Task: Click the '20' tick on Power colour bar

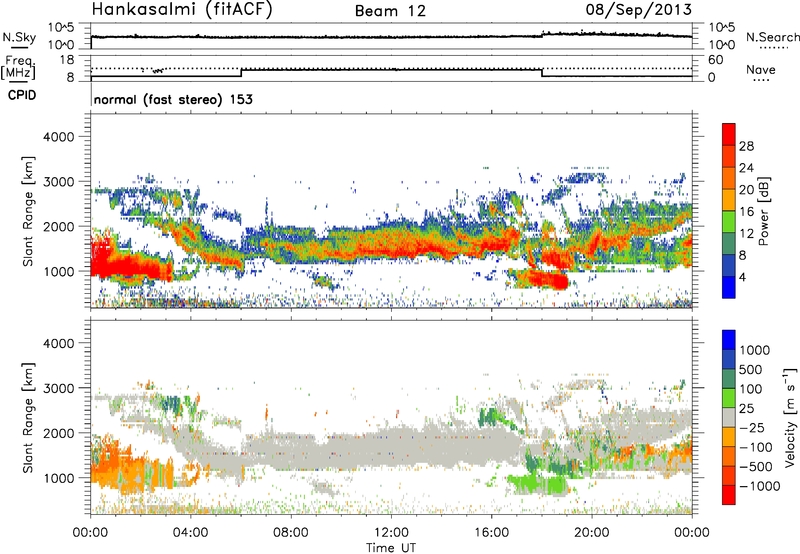Action: click(x=746, y=190)
